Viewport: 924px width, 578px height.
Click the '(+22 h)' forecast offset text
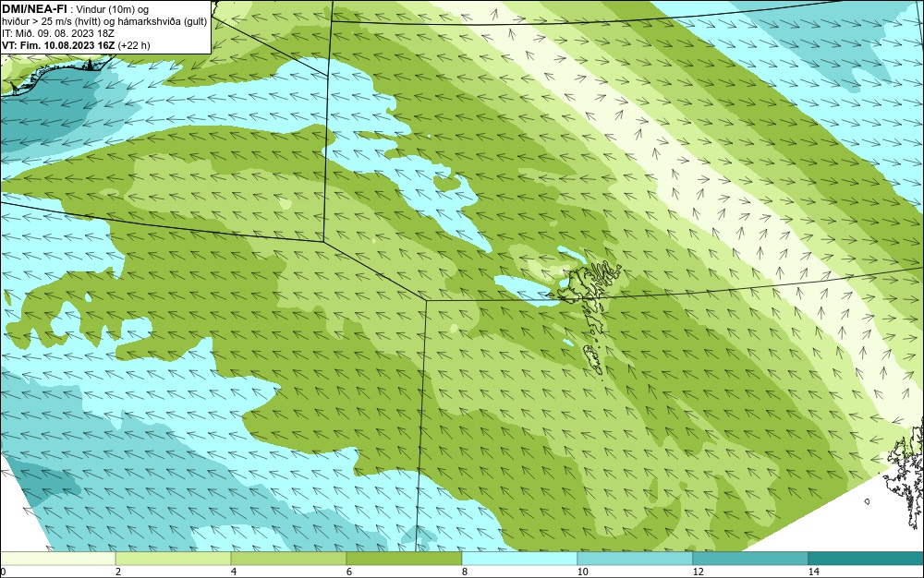[134, 45]
